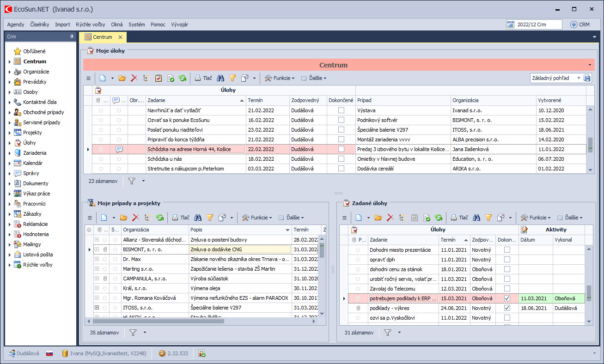The image size is (604, 364).
Task: Click the red delete X in Moje úlohy toolbar
Action: tap(134, 79)
